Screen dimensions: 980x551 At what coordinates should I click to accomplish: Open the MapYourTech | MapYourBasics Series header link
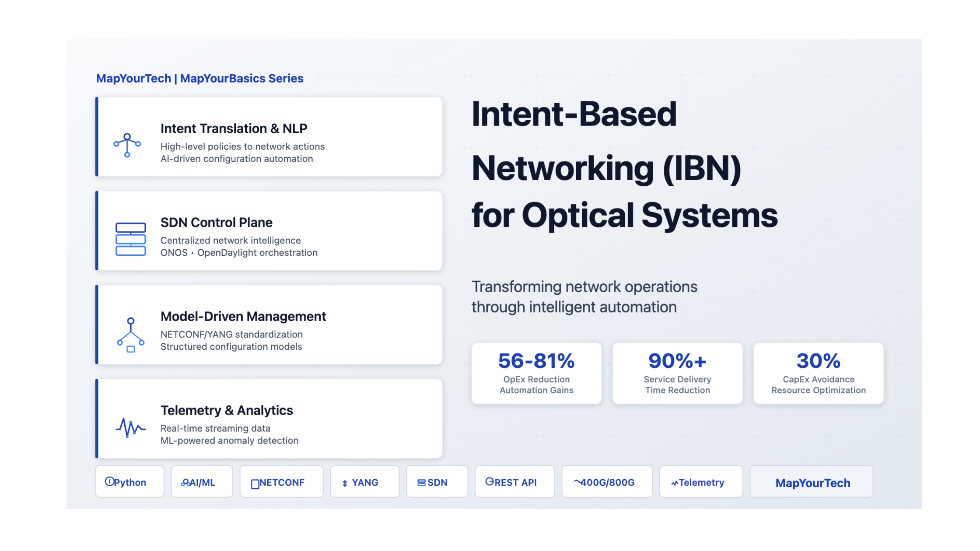pos(199,78)
